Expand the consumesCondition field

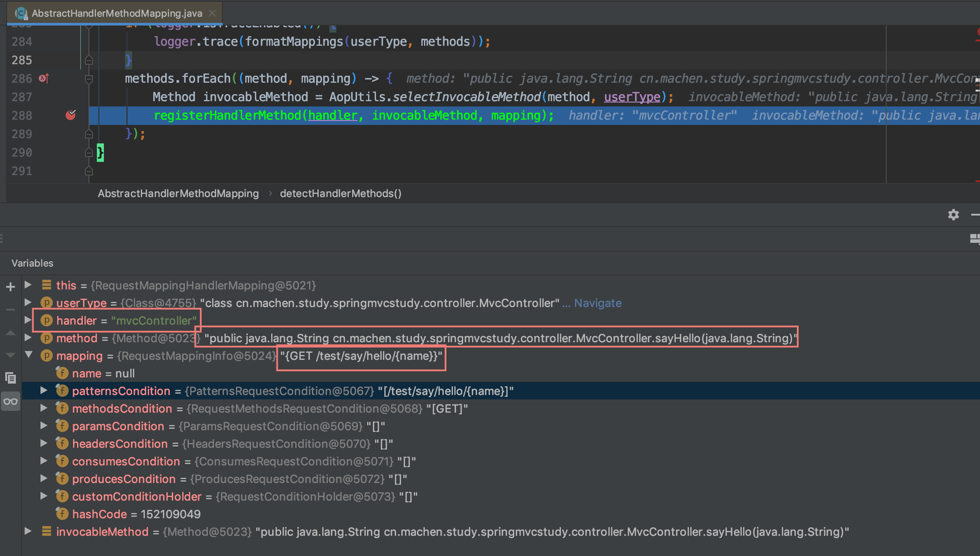tap(44, 461)
